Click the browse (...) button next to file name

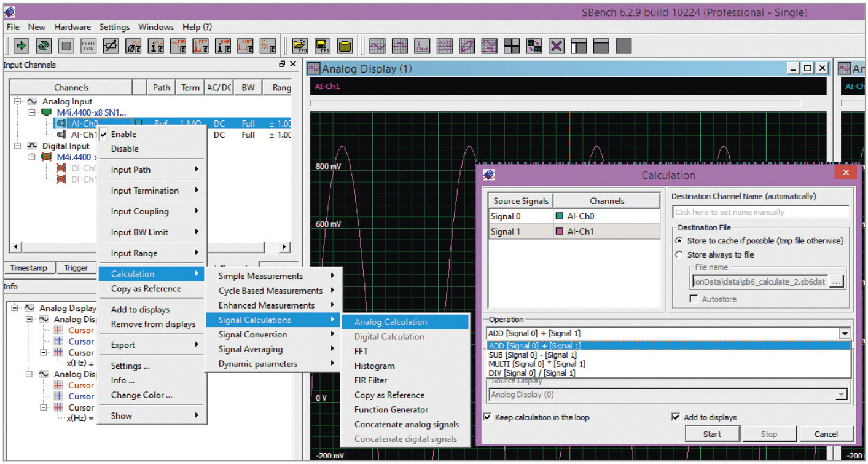[x=835, y=281]
